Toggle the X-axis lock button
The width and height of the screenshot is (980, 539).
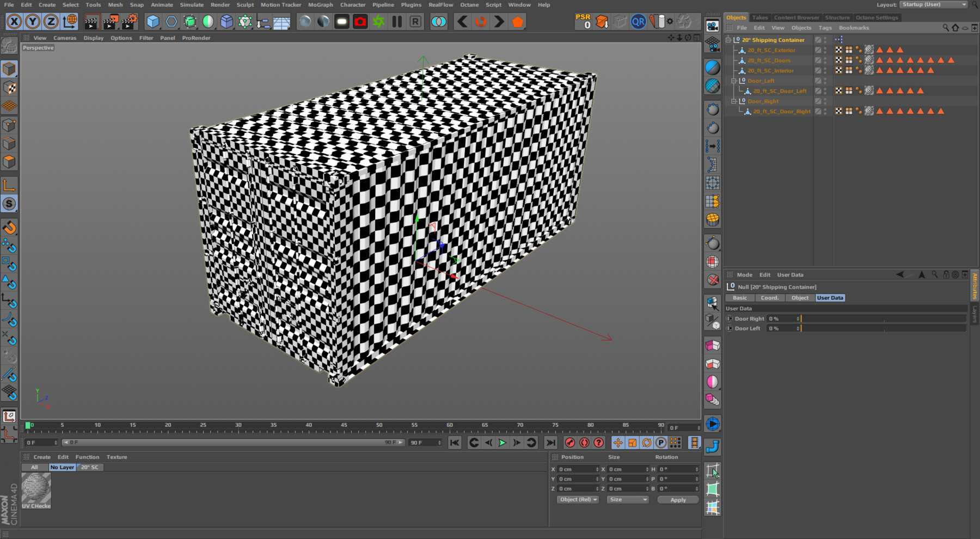pos(14,22)
